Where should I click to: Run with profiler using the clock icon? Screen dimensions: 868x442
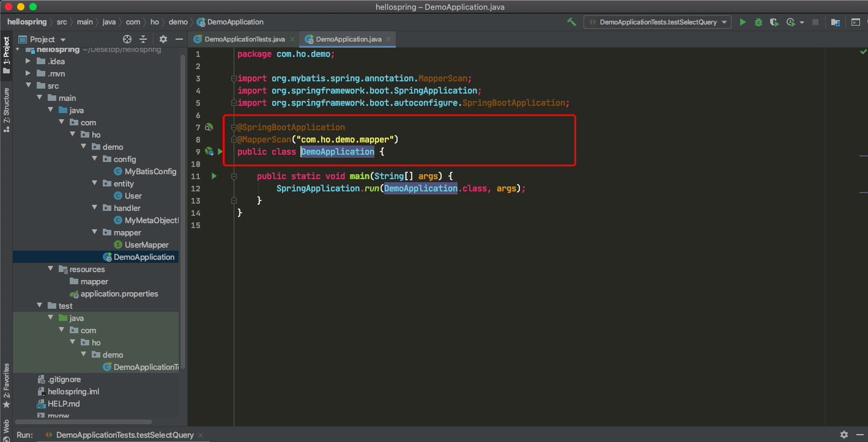click(790, 22)
